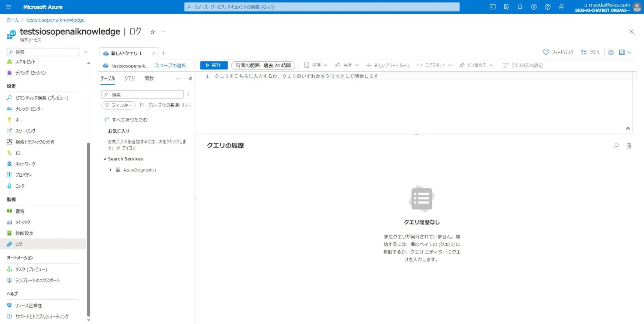The height and width of the screenshot is (324, 644).
Task: Search the query history magnifier icon
Action: 616,146
